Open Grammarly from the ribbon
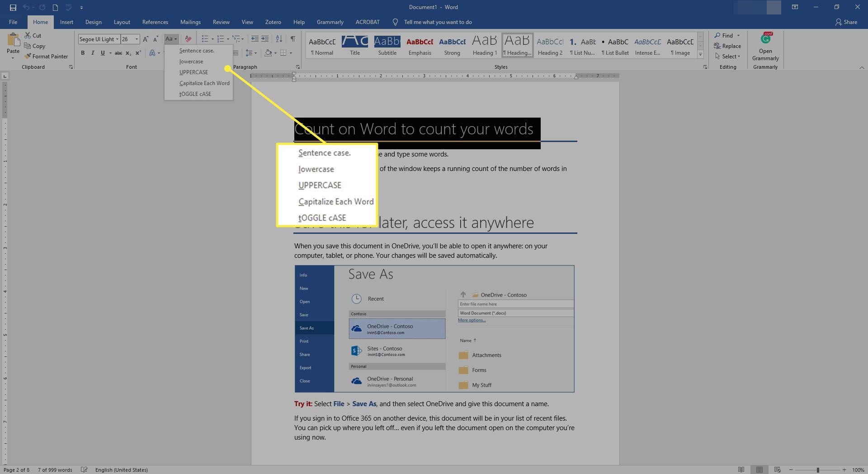The image size is (868, 474). pyautogui.click(x=765, y=46)
